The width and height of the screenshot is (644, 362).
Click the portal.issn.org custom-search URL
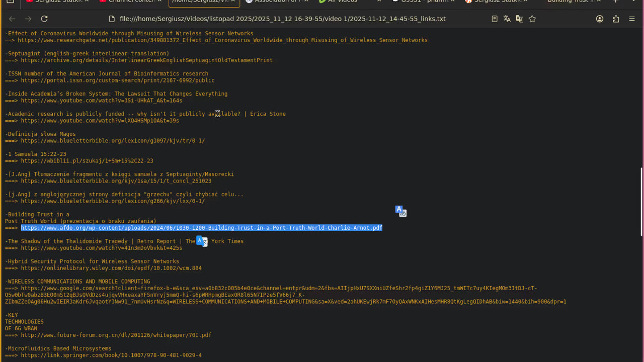tap(118, 80)
